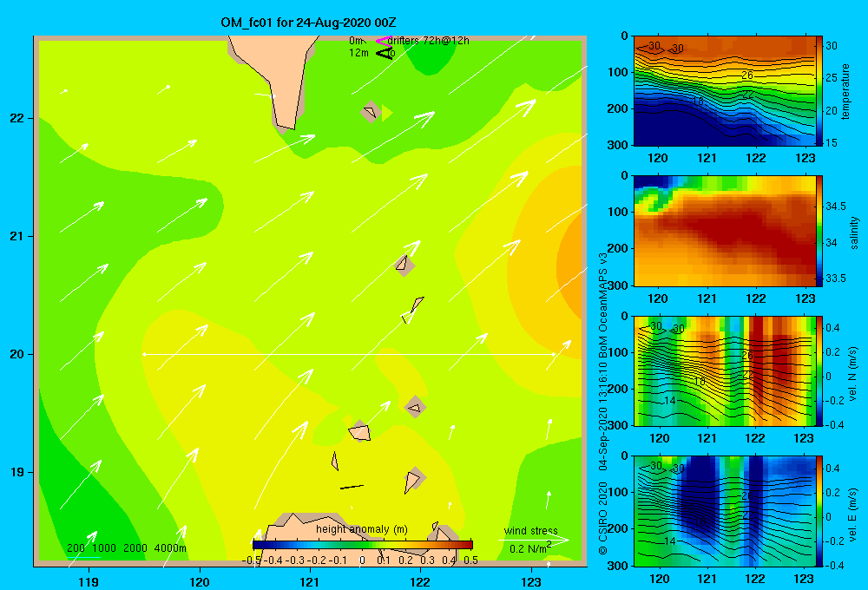Select the vel. E panel color bar
This screenshot has height=590, width=868.
click(x=819, y=511)
